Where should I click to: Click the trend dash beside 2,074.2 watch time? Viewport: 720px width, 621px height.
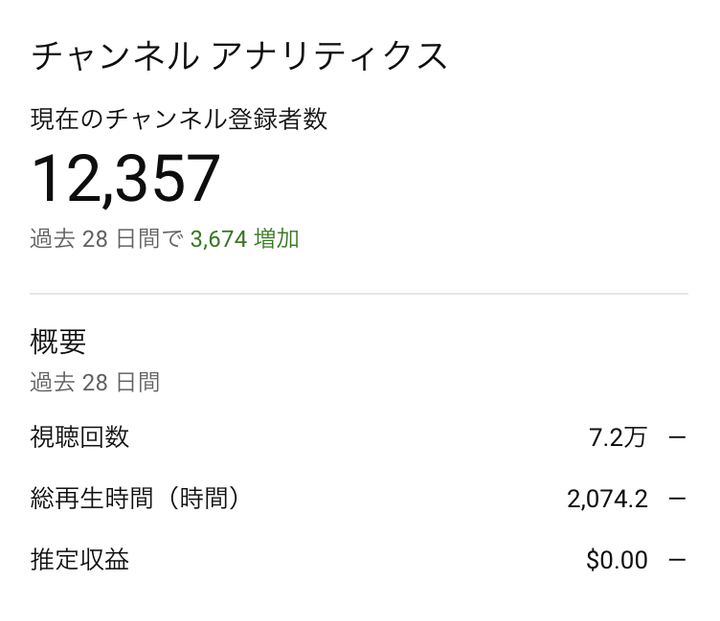[x=677, y=498]
